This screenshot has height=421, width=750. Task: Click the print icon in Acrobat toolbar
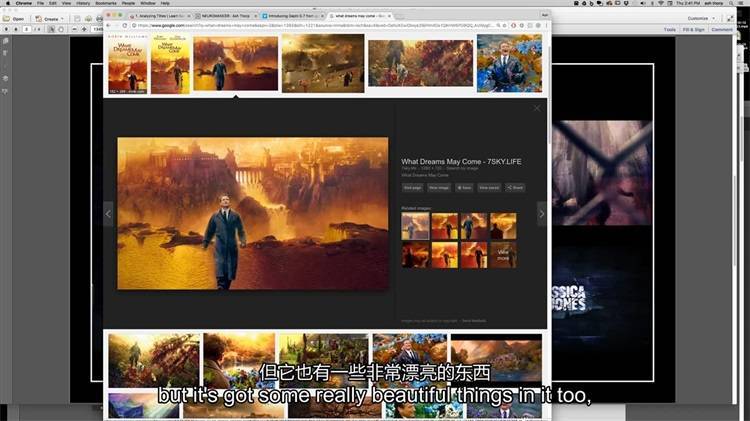(x=99, y=19)
